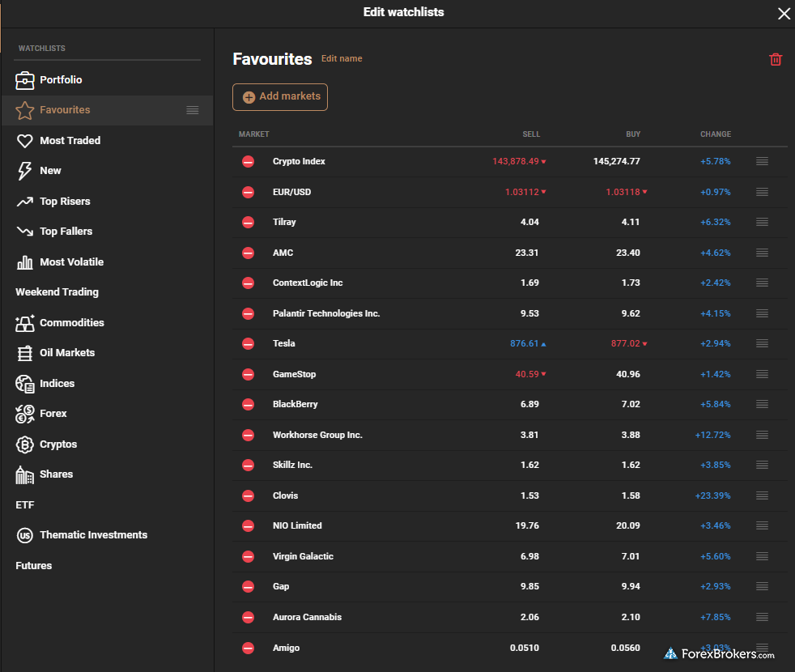
Task: Click the Workhorse change value +12.72%
Action: [x=713, y=435]
